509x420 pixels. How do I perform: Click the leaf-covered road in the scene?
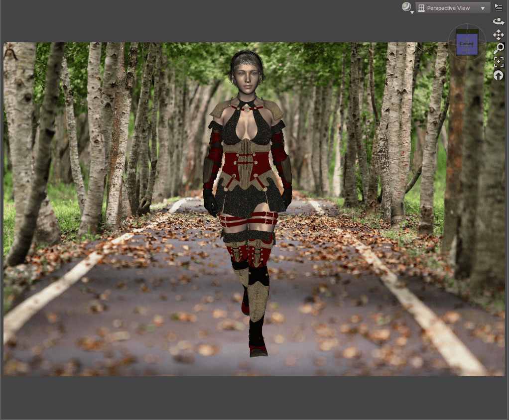149,323
